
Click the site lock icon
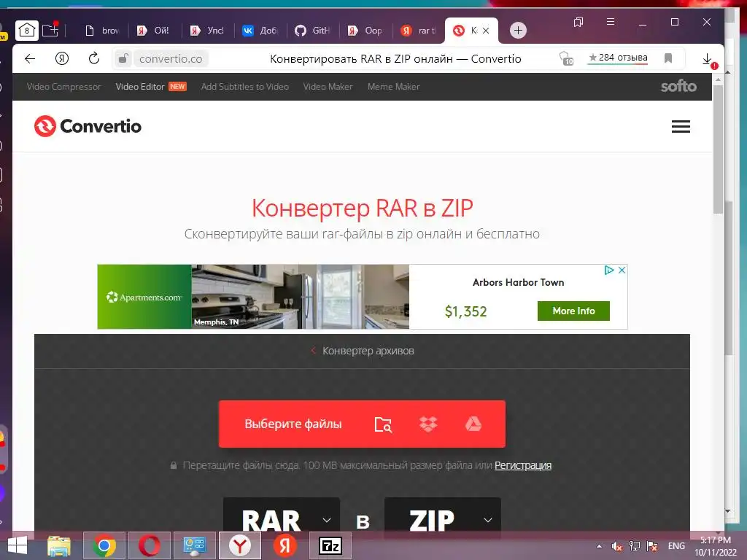(123, 58)
